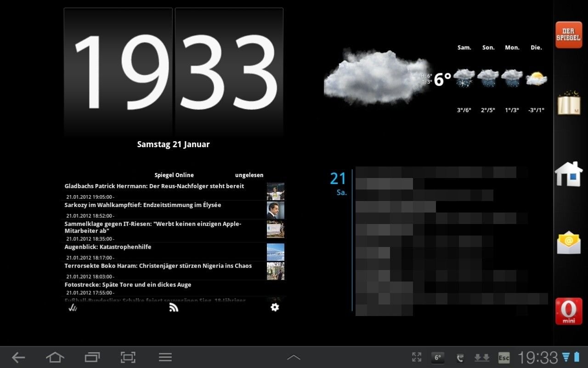Viewport: 588px width, 368px height.
Task: Open Gladbachs Patrick Herrmann headline
Action: pos(154,186)
